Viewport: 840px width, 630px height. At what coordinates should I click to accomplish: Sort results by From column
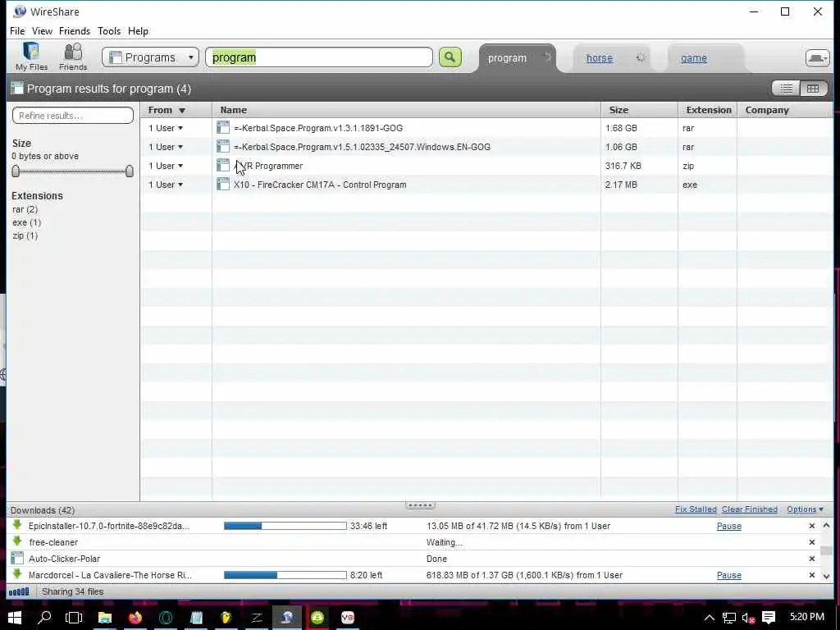point(176,110)
